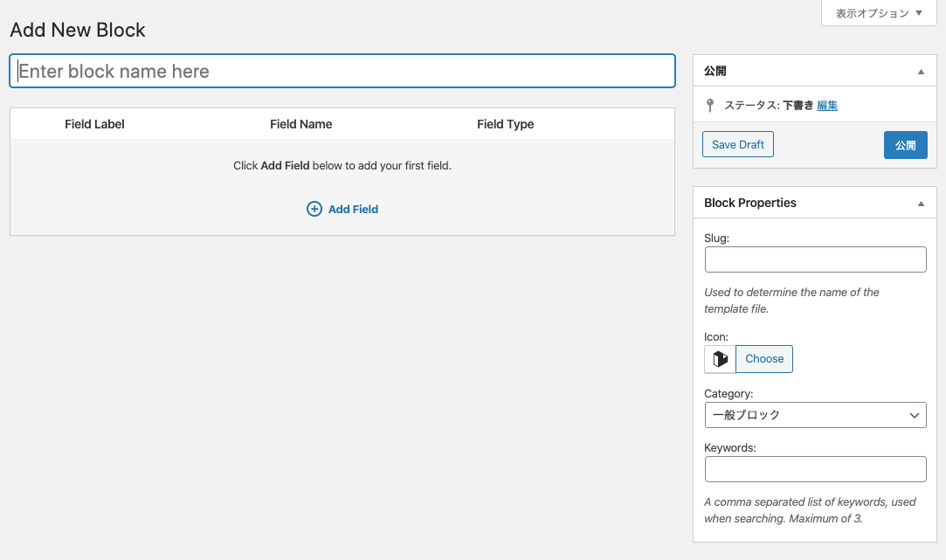Screen dimensions: 946x560
Task: Collapse the 公開 panel
Action: [921, 70]
